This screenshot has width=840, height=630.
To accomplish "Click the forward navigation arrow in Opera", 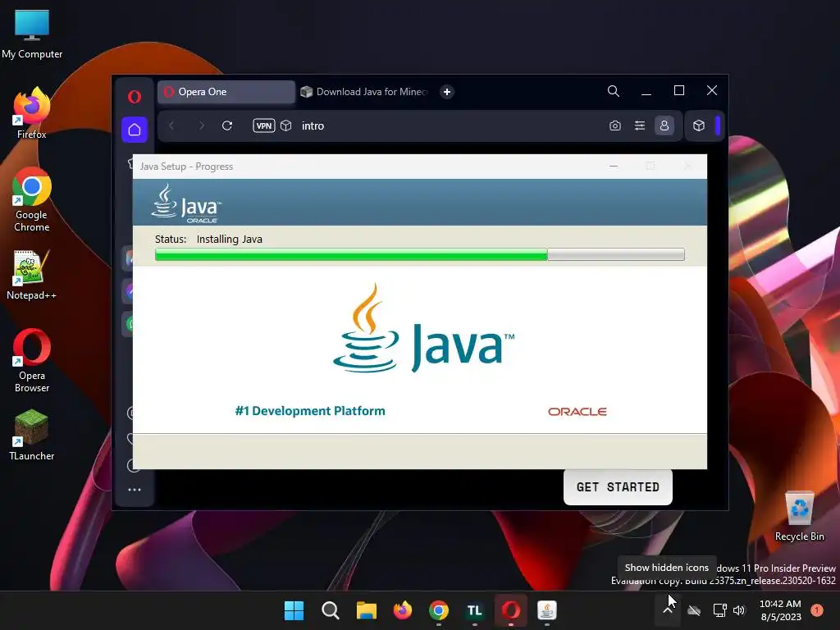I will point(202,126).
